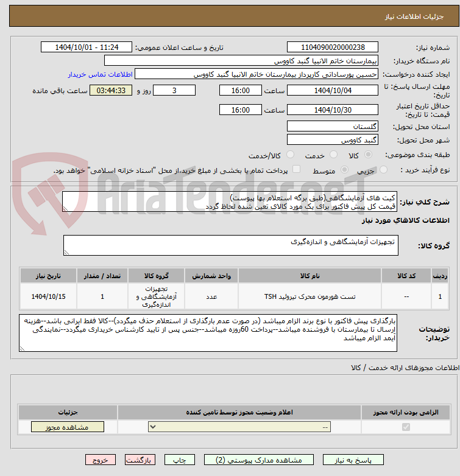This screenshot has width=460, height=476.
Task: Open the permit status dropdown
Action: coord(239,427)
